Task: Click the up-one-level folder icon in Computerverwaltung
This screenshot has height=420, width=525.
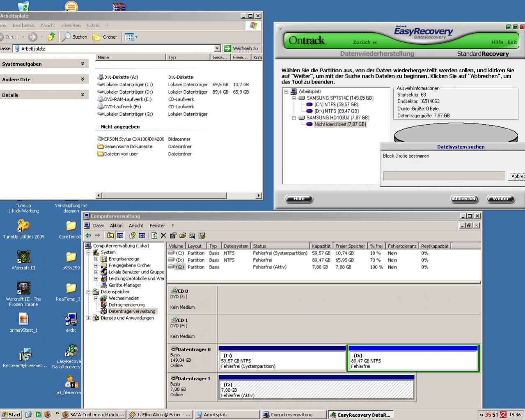Action: coord(110,236)
